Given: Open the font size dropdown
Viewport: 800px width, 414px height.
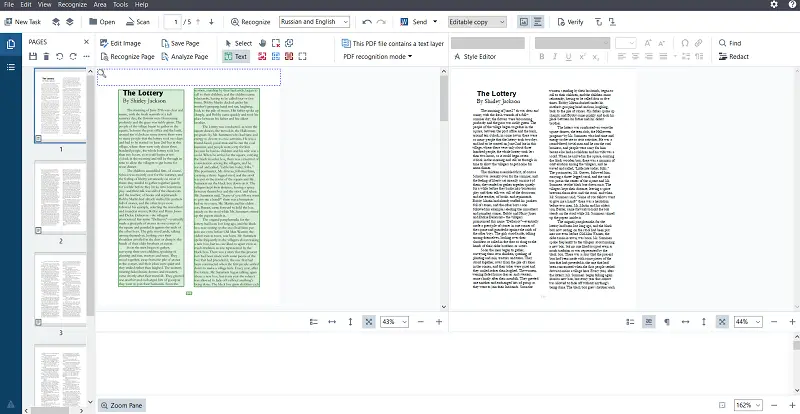Looking at the screenshot, I should [625, 43].
